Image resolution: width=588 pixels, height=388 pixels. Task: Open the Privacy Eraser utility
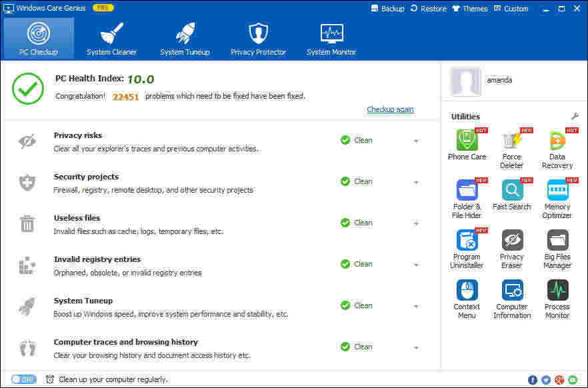point(512,249)
